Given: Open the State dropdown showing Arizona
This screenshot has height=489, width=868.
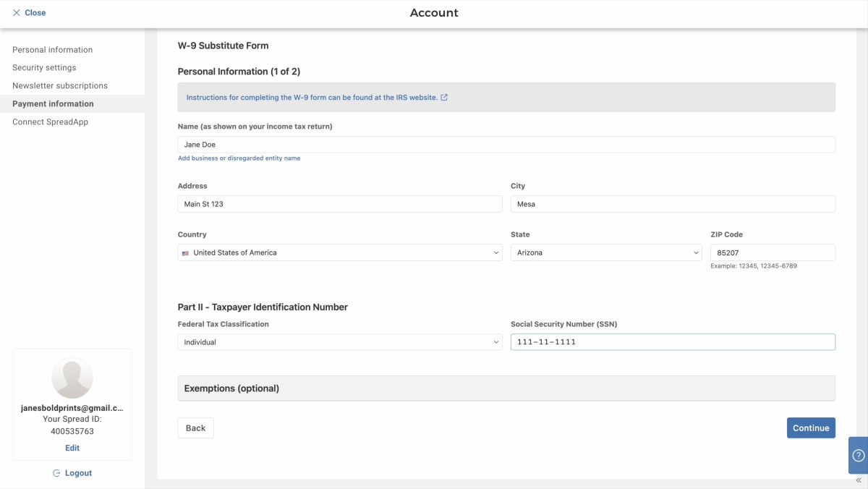Looking at the screenshot, I should (606, 252).
